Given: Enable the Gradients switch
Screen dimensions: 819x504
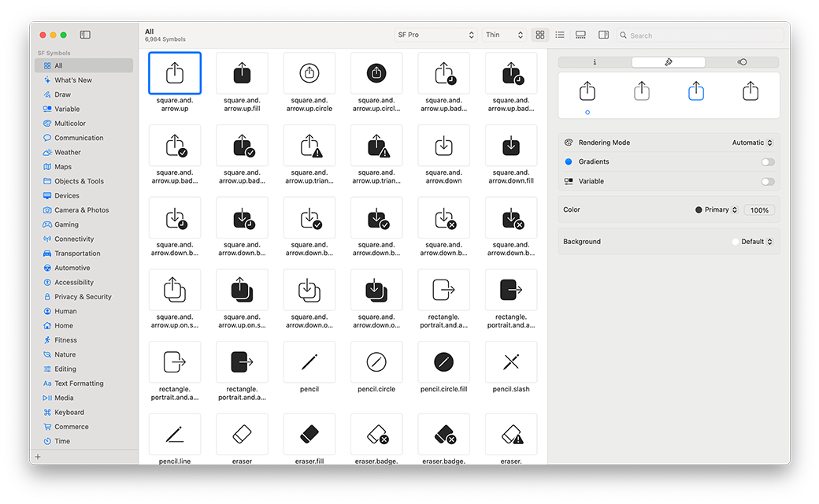Looking at the screenshot, I should tap(767, 162).
